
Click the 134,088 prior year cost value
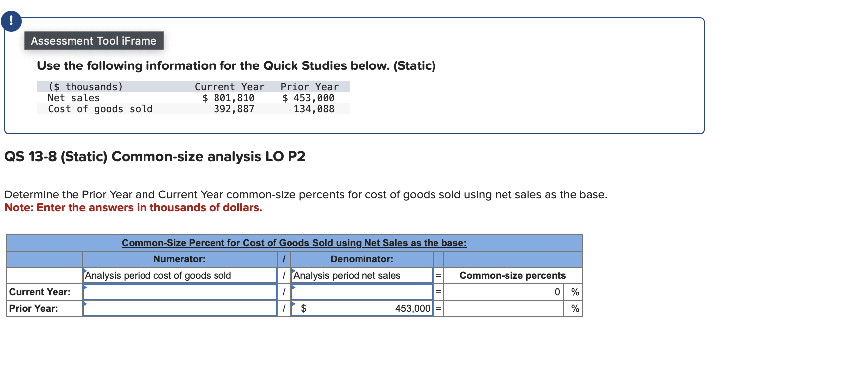tap(314, 109)
